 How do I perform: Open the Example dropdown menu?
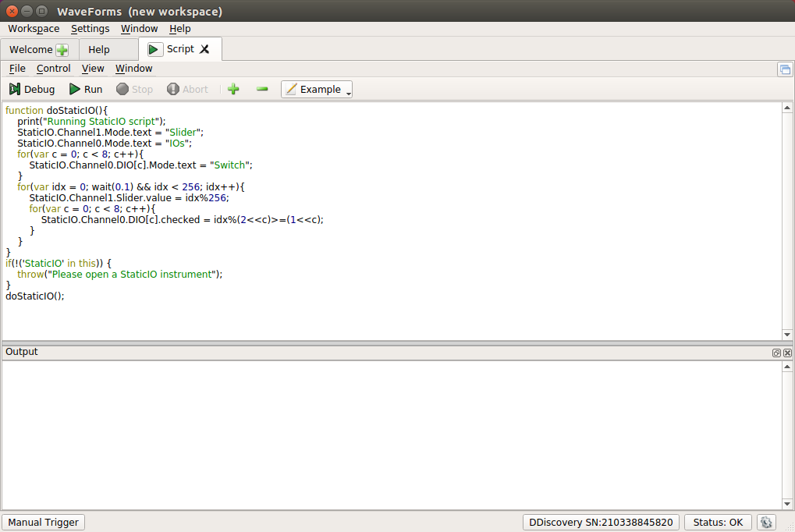click(317, 89)
